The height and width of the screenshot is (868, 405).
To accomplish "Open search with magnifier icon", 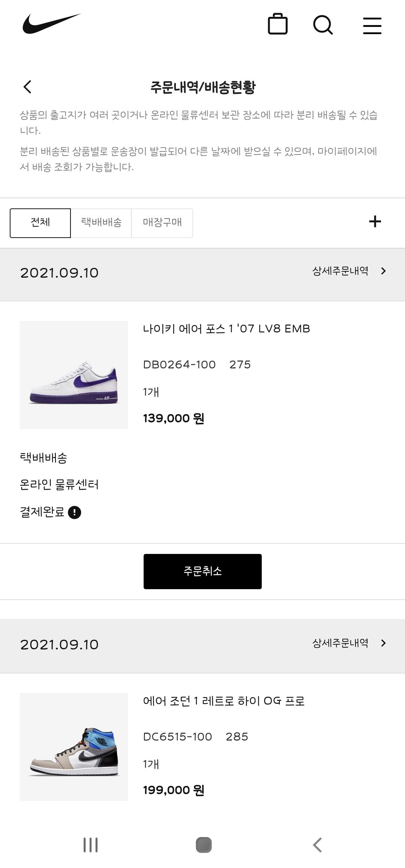I will 323,25.
